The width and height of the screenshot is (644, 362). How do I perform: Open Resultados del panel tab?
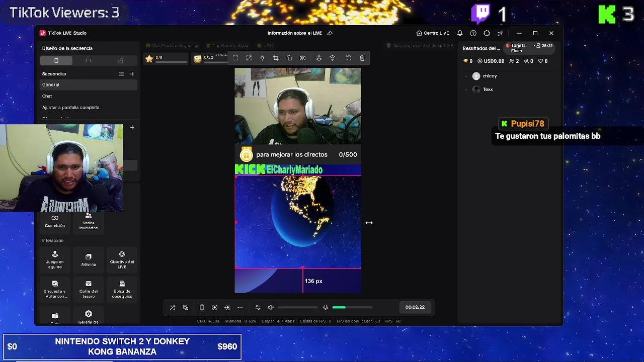[x=481, y=48]
